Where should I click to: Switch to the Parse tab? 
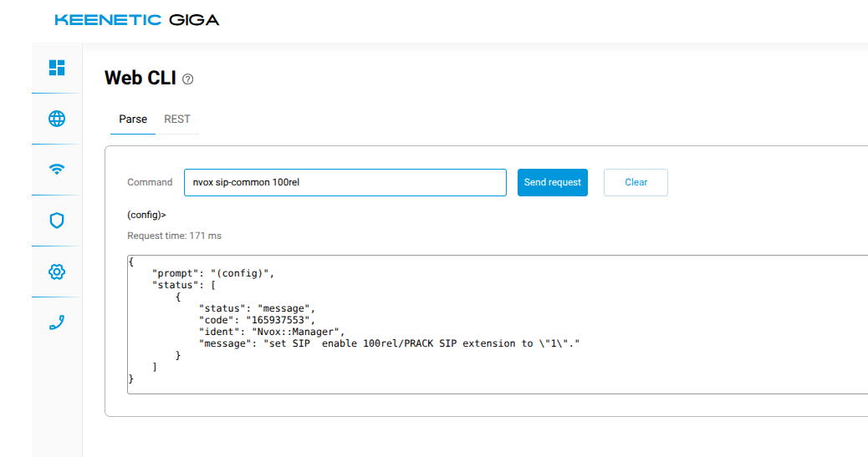pos(133,119)
